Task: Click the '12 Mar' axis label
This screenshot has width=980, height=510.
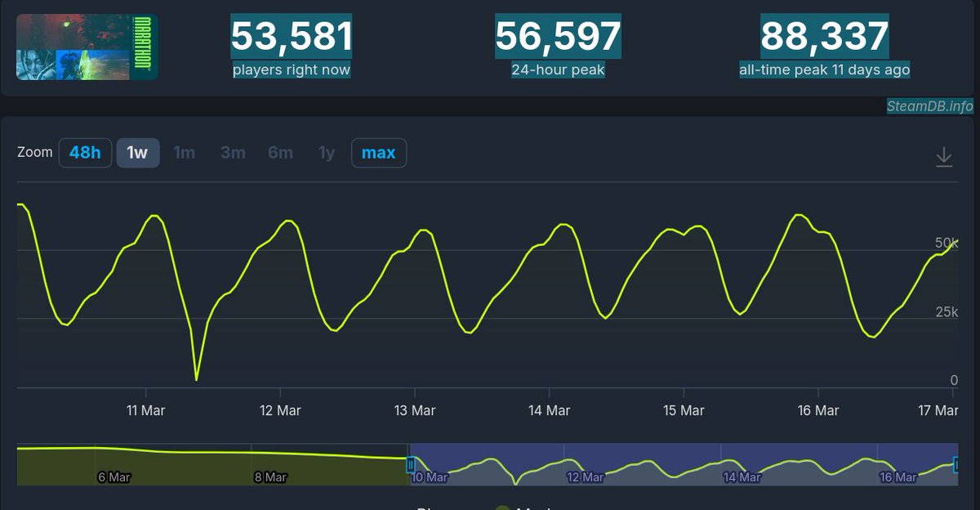Action: (280, 410)
